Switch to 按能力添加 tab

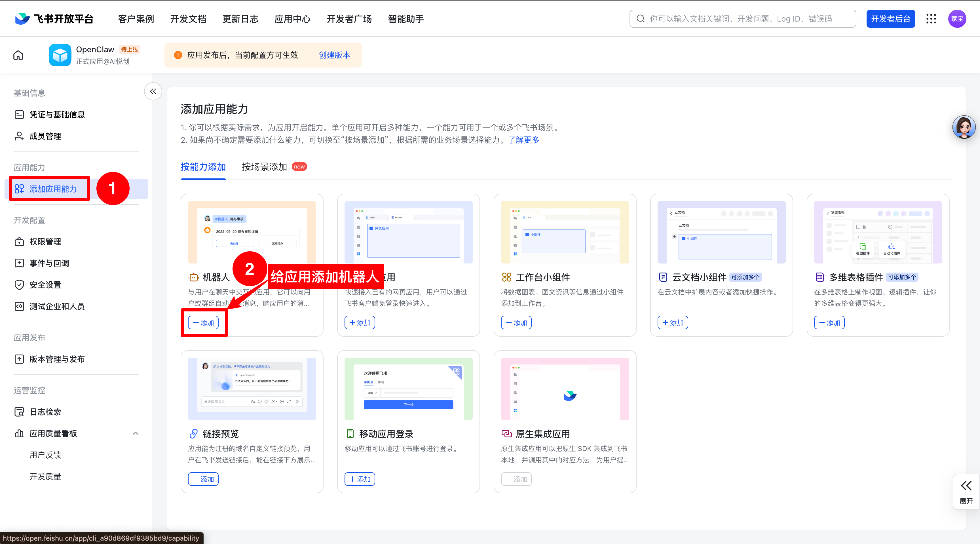tap(203, 167)
